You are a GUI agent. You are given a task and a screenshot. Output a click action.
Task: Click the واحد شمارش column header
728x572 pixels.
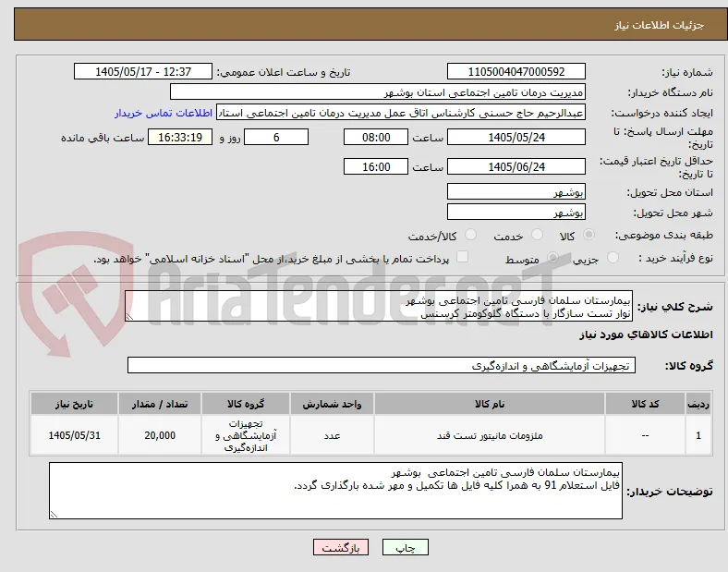tap(332, 404)
